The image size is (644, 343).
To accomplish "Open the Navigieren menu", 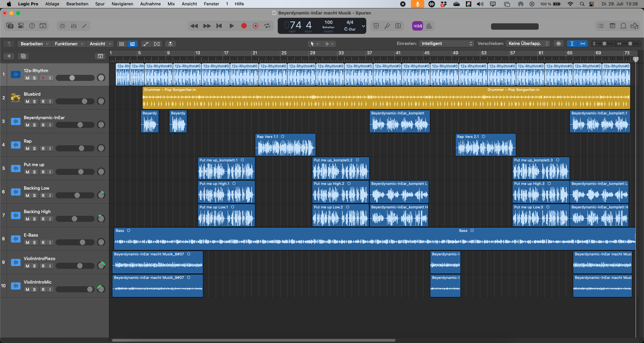I will click(x=122, y=4).
